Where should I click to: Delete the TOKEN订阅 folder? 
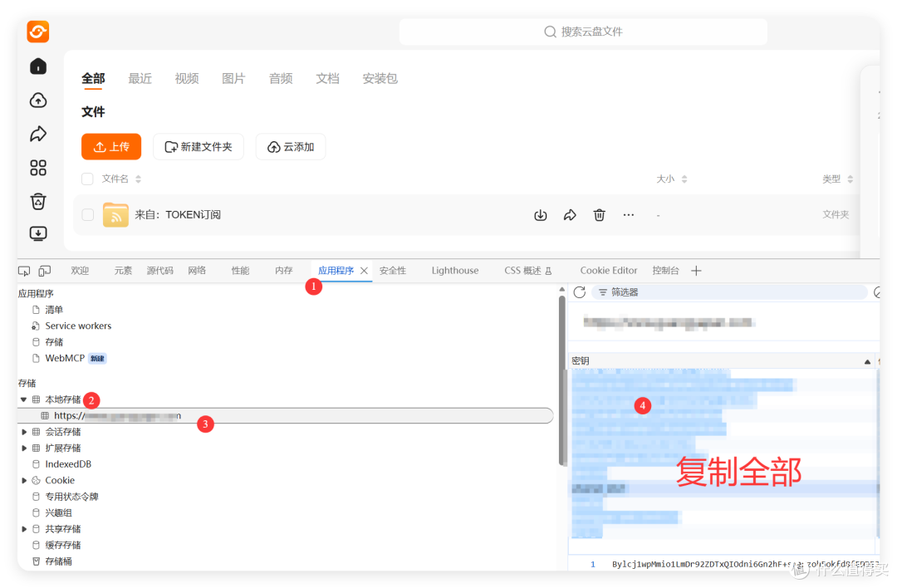click(x=599, y=215)
